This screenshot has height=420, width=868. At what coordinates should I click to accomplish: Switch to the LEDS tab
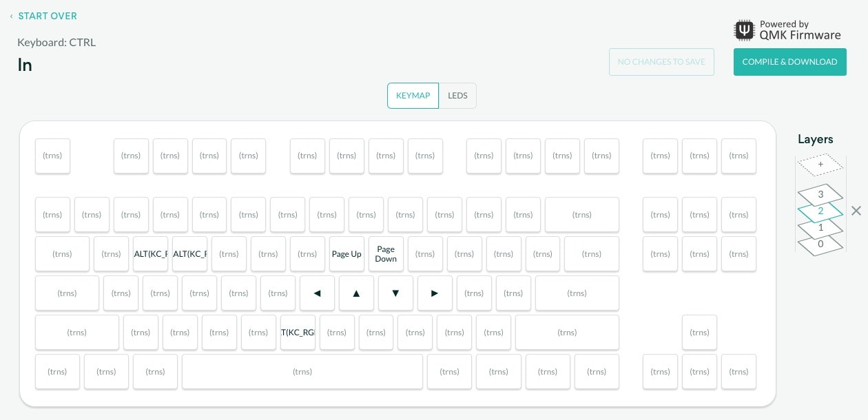[x=457, y=96]
